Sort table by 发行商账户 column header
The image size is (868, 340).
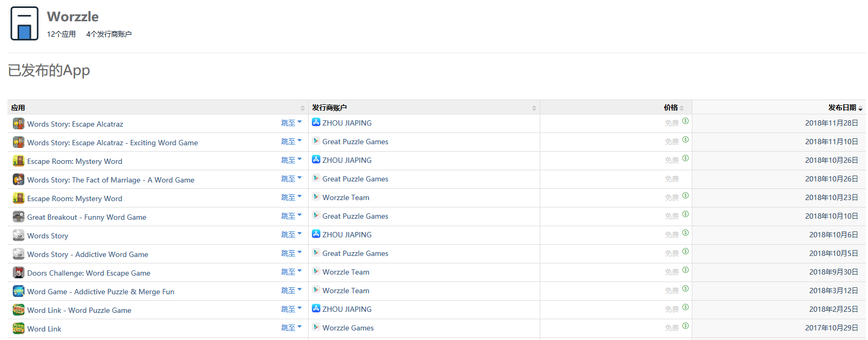(x=424, y=107)
